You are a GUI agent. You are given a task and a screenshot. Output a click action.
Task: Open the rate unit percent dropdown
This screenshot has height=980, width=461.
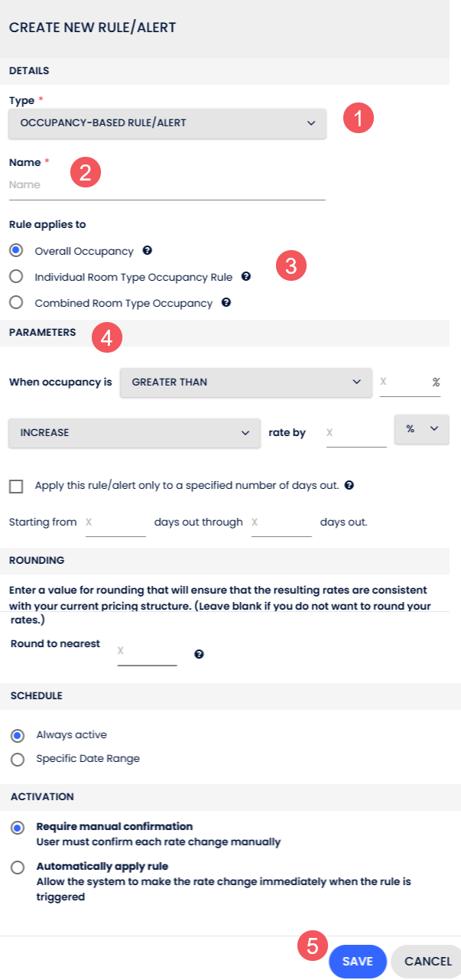click(421, 429)
